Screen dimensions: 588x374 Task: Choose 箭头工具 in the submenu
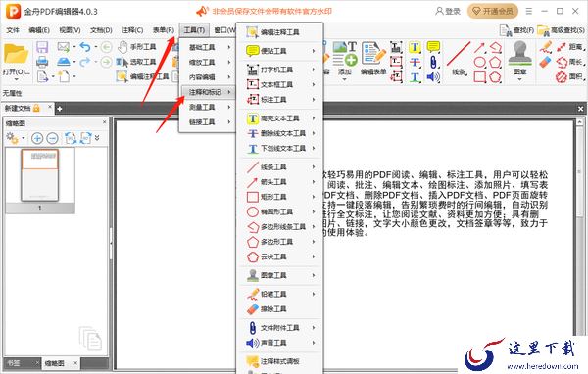(x=279, y=182)
